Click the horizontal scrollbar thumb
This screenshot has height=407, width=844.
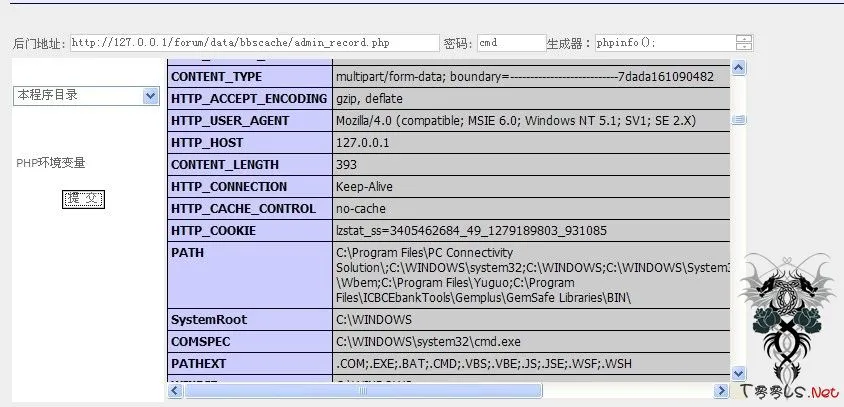pos(363,391)
